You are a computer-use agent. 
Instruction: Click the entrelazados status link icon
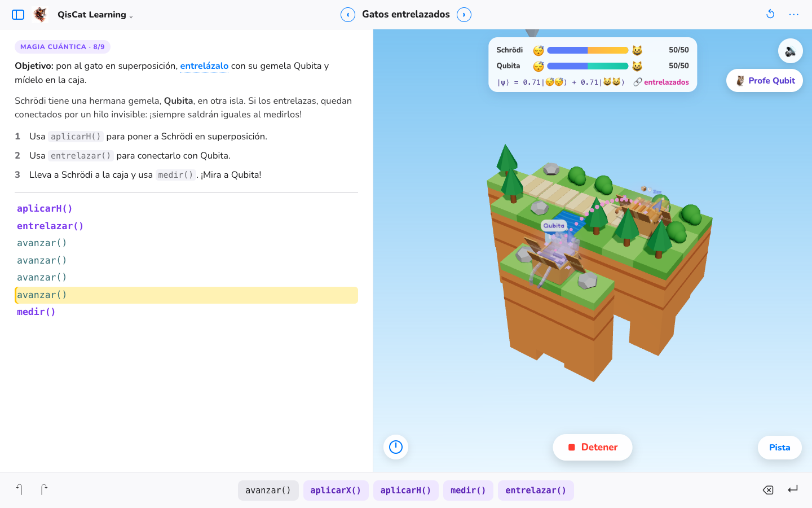pos(638,82)
